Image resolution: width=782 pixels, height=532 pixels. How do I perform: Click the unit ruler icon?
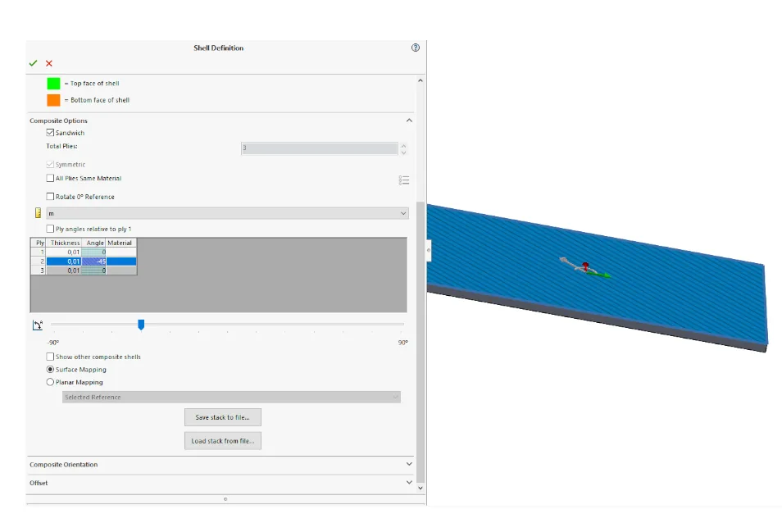pos(38,213)
